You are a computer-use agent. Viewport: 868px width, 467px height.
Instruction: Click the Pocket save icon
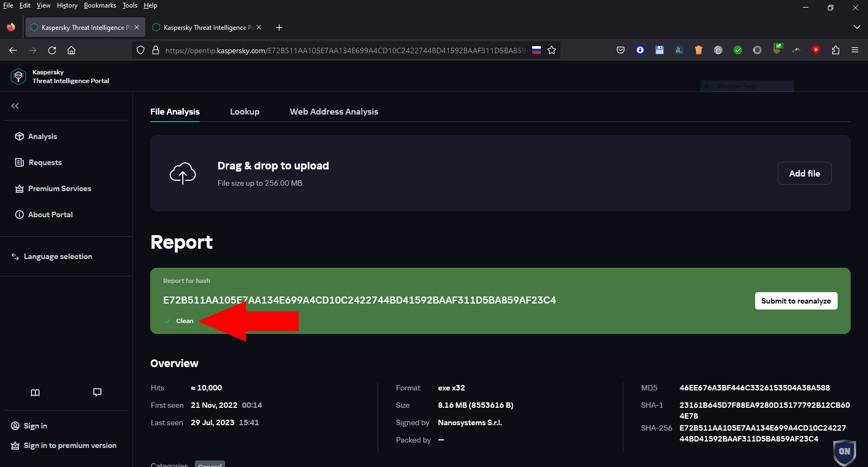tap(621, 50)
